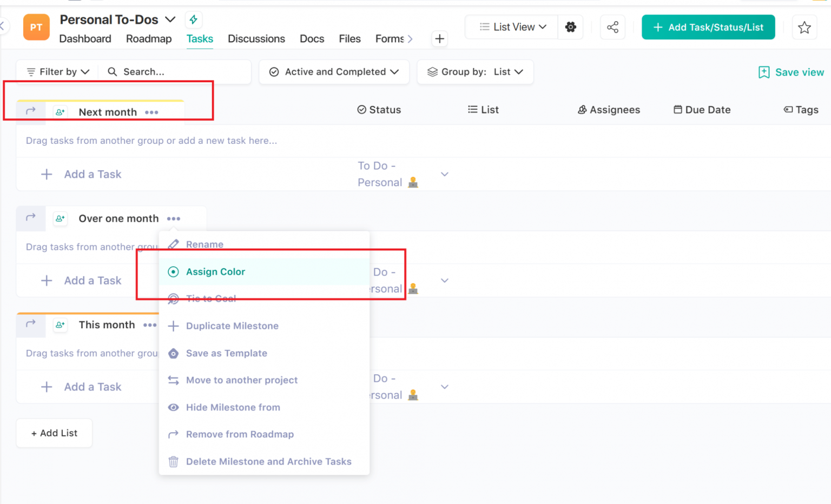Choose Remove from Roadmap
The image size is (831, 504).
pos(264,434)
